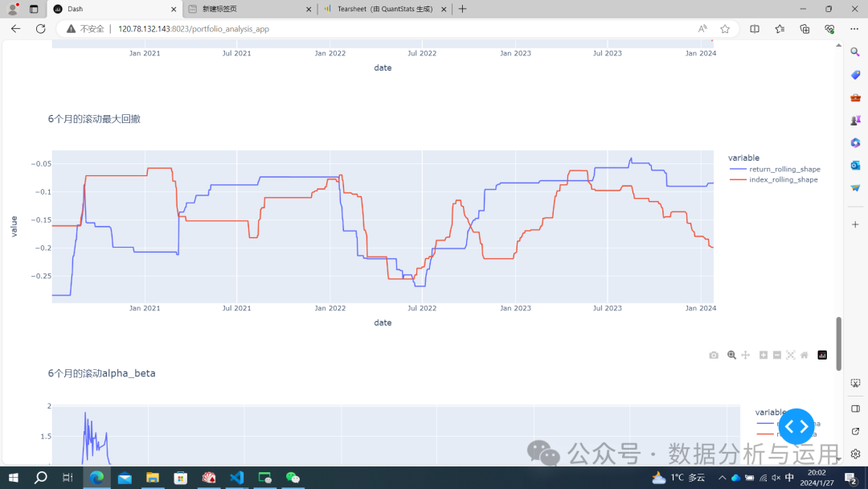Click the Plotly zoom out minus button
The width and height of the screenshot is (868, 489).
coord(776,355)
